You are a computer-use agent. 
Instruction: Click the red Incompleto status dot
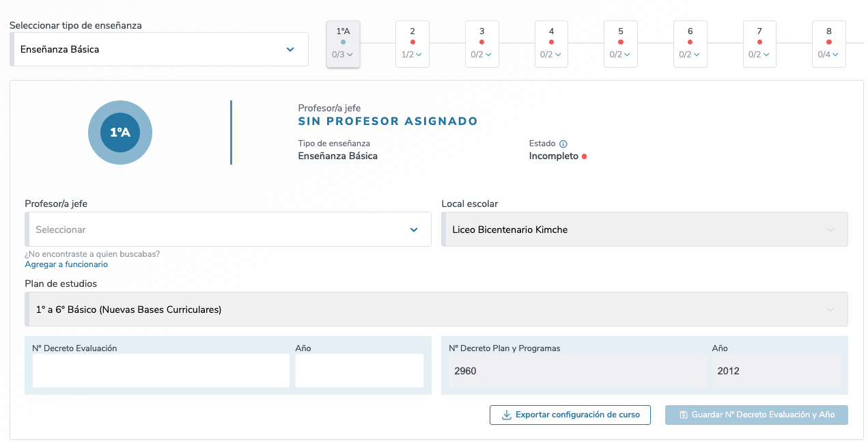coord(584,156)
